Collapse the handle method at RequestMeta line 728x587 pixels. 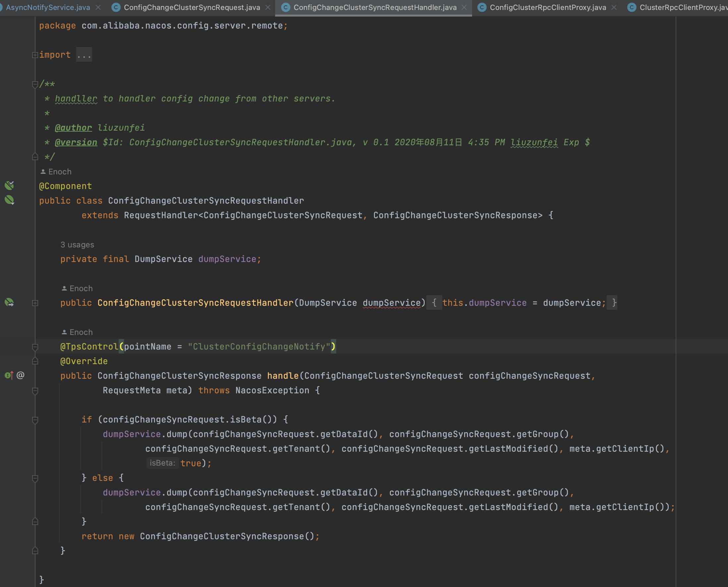[x=35, y=391]
